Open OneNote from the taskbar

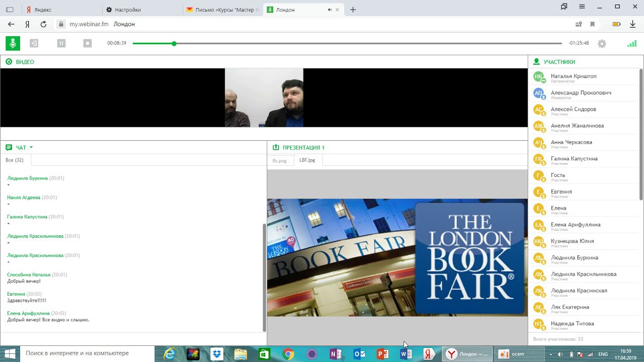click(336, 354)
